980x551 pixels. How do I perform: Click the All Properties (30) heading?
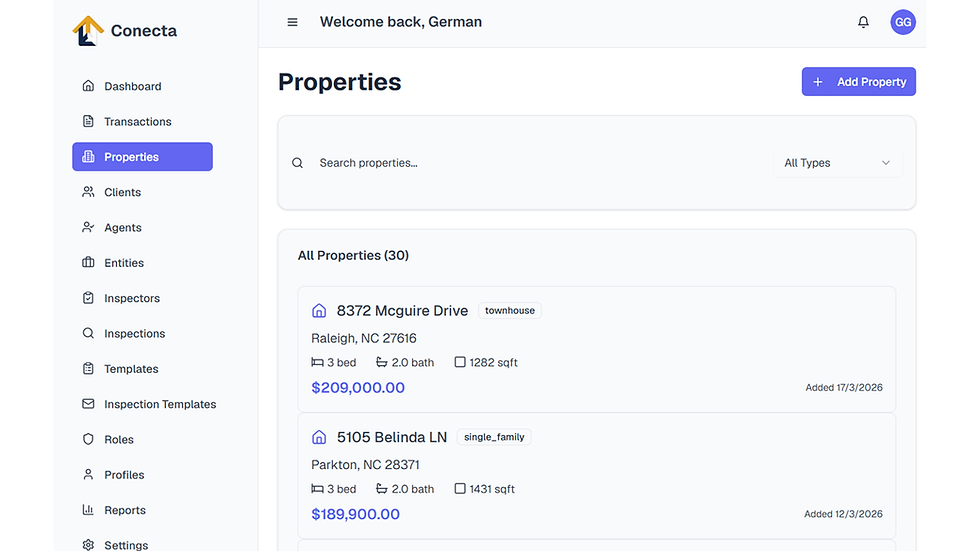pos(353,256)
